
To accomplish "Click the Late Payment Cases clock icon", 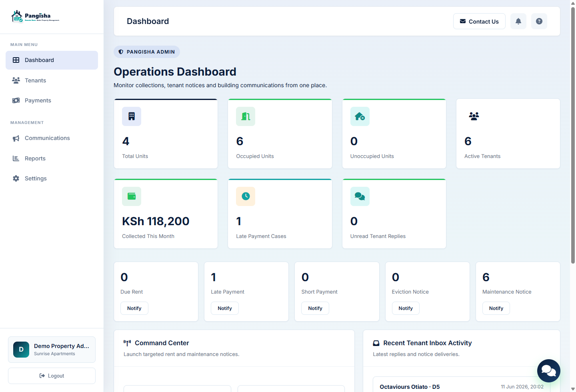I will click(246, 196).
